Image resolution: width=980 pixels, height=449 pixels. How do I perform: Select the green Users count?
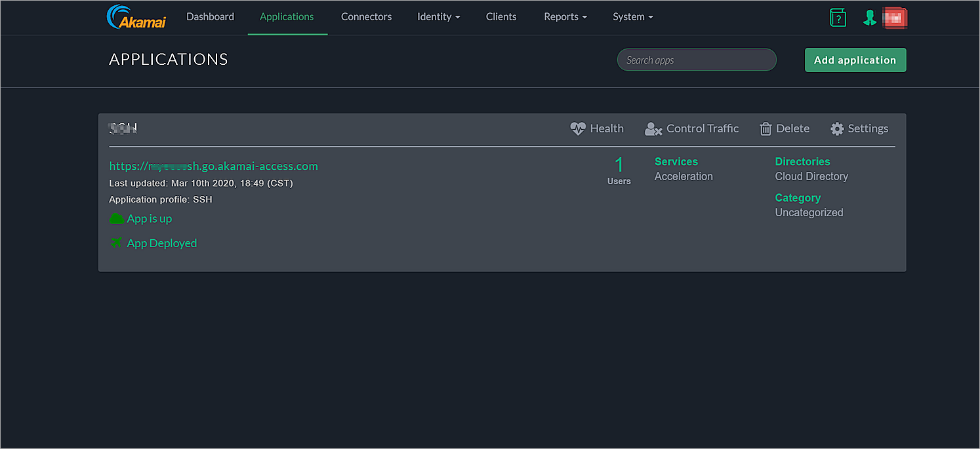(x=619, y=165)
